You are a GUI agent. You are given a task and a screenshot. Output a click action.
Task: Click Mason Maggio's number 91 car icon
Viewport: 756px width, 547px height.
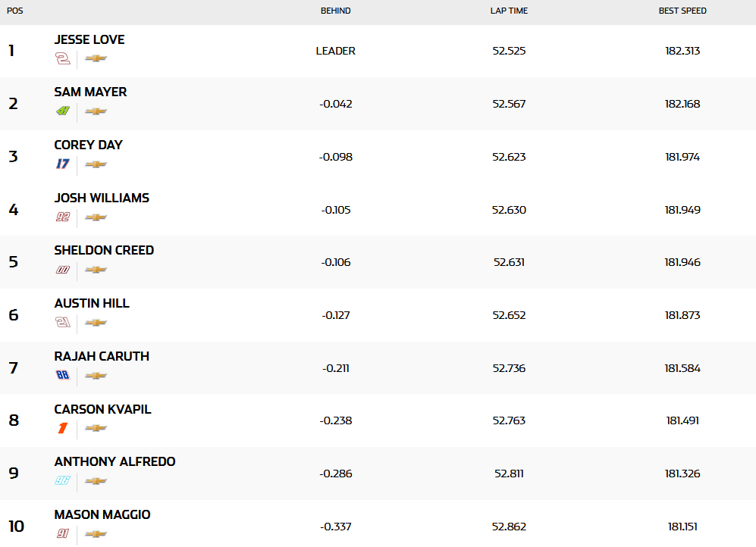[x=63, y=534]
